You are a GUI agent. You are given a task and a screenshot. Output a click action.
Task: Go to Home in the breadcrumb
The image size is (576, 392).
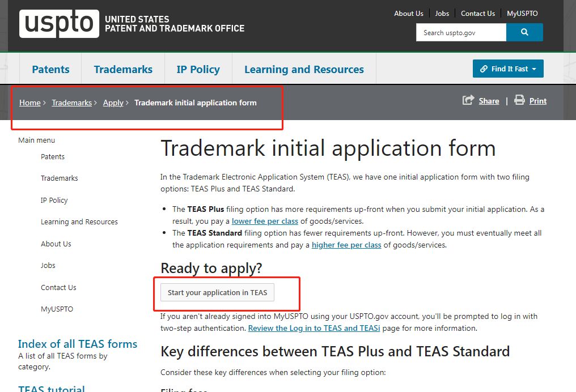tap(30, 103)
